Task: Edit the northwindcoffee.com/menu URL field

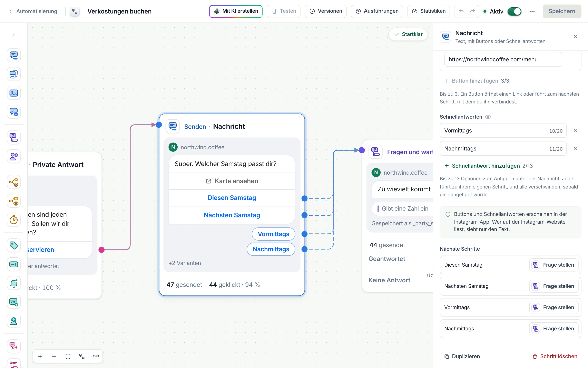Action: click(503, 59)
